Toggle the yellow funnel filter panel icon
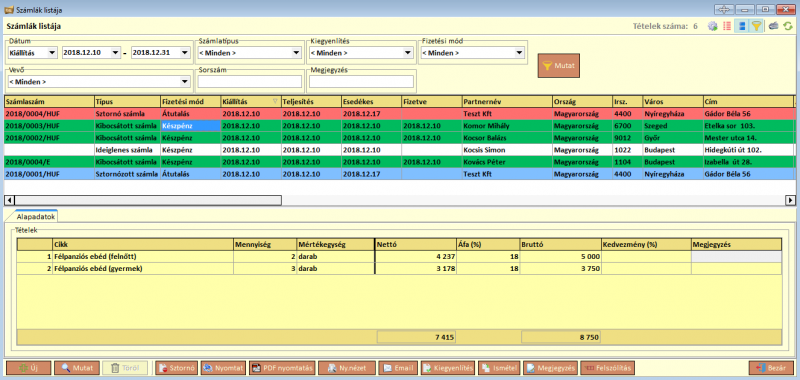Screen dimensions: 800x380 pyautogui.click(x=757, y=26)
